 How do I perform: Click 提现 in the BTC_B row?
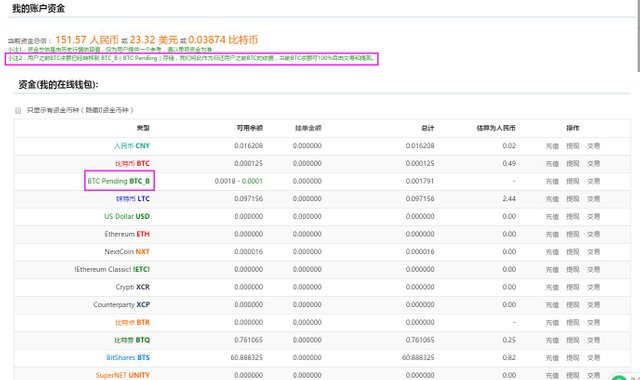tap(573, 181)
